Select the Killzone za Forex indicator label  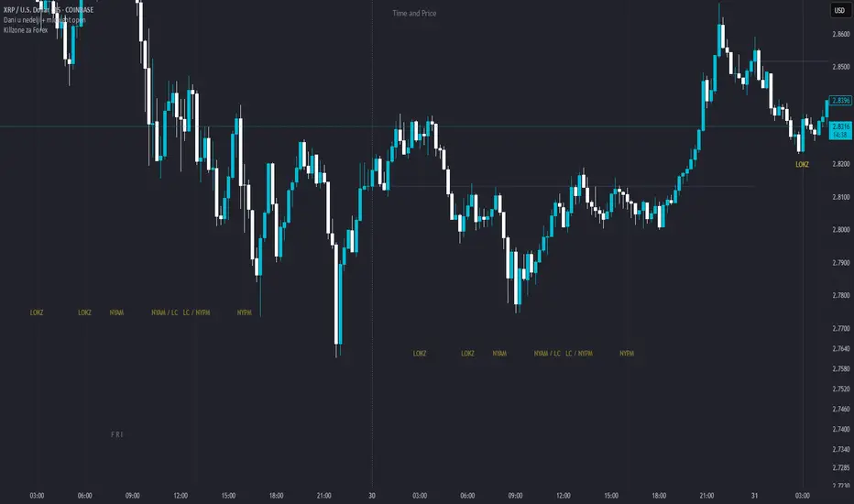(x=28, y=30)
